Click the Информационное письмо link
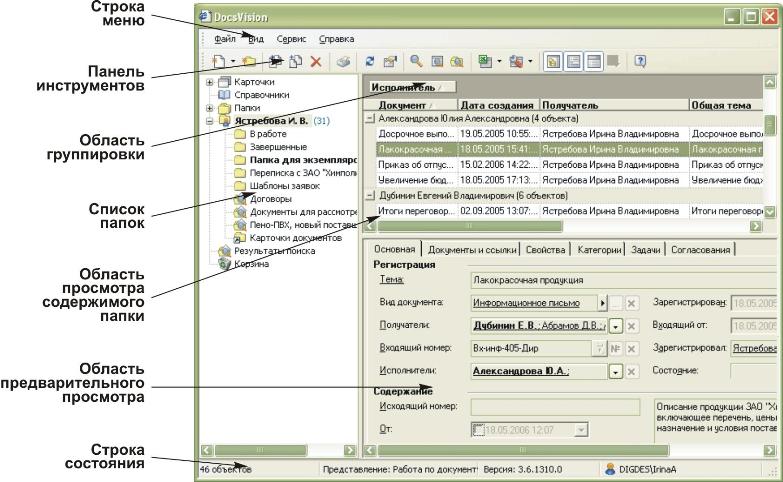 tap(526, 303)
